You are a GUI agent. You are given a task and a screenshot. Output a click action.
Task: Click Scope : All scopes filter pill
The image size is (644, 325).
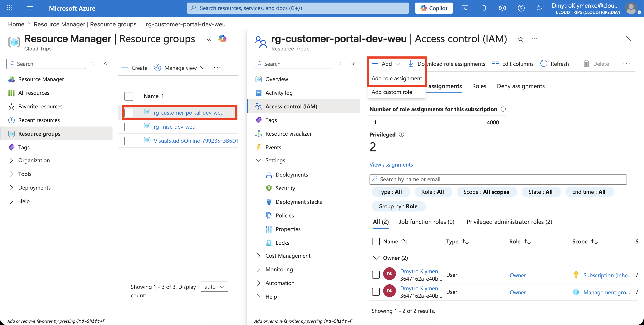pyautogui.click(x=486, y=192)
